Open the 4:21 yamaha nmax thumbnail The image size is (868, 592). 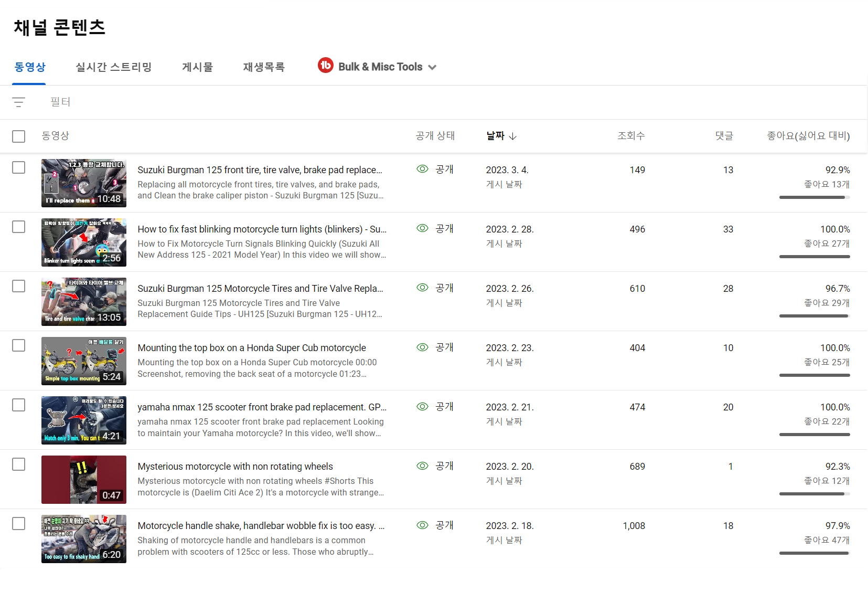coord(84,420)
